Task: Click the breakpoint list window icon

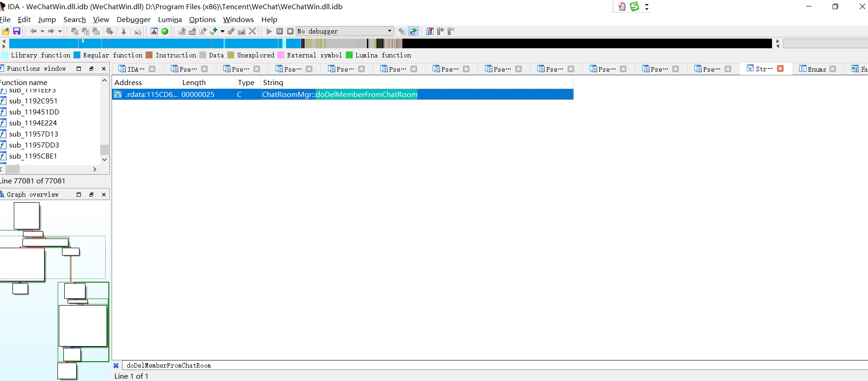Action: [429, 31]
